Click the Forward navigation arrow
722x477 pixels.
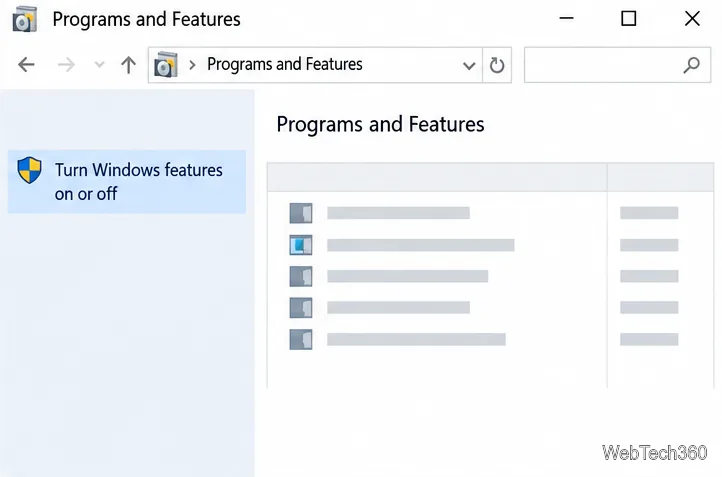pyautogui.click(x=66, y=64)
